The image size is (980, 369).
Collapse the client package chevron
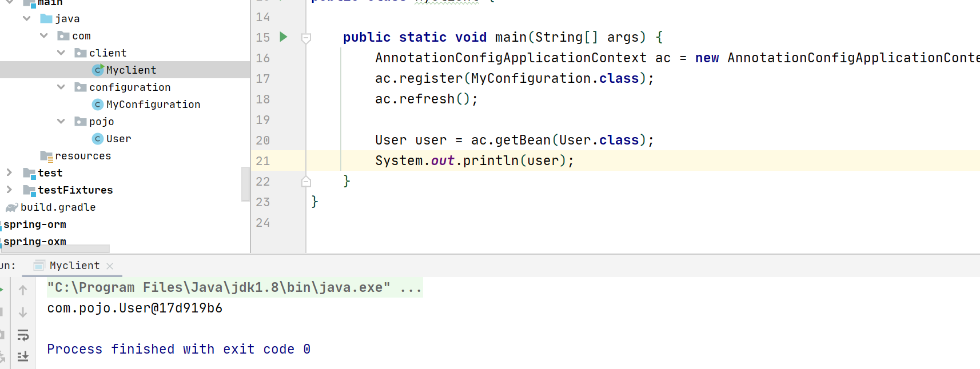pos(61,53)
